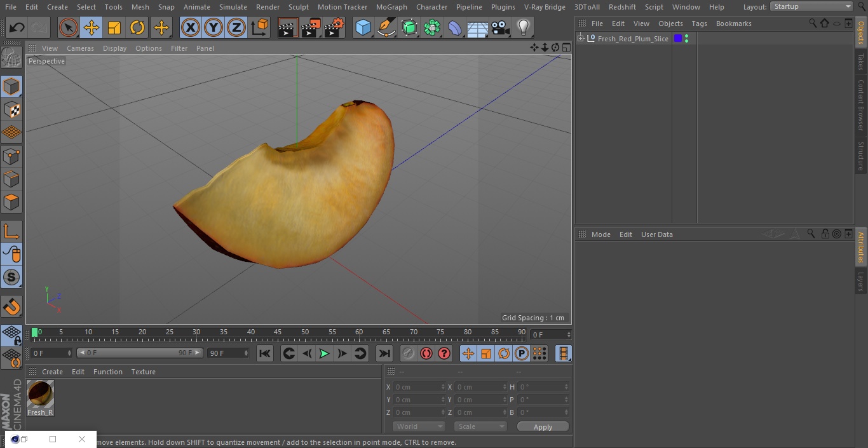Add a Subdivision Surface generator
868x448 pixels.
pos(409,27)
